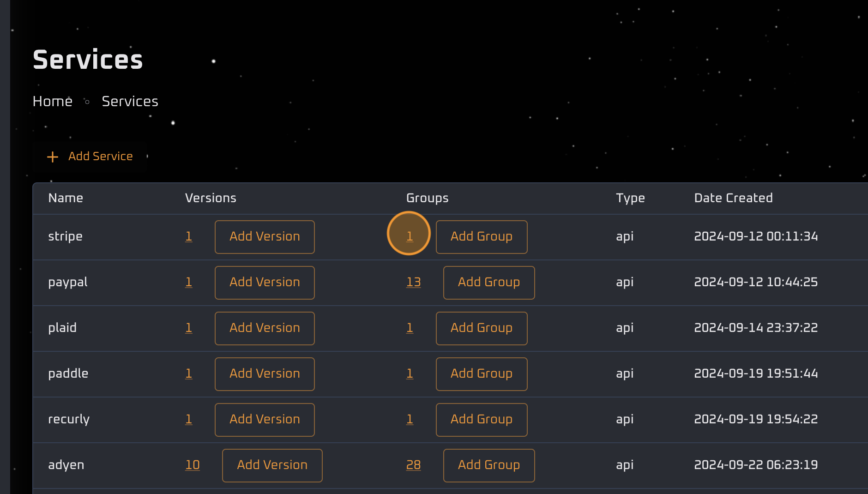This screenshot has width=868, height=494.
Task: Click Add Group for paddle
Action: coord(482,374)
